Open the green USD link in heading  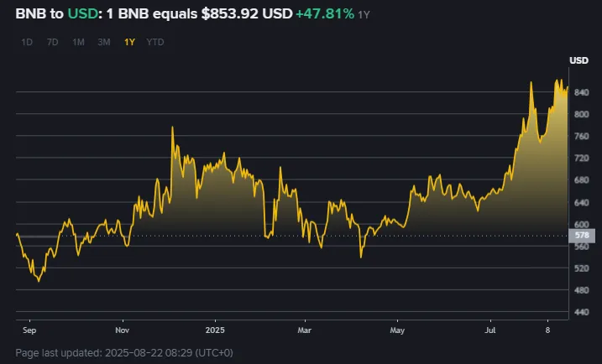[x=83, y=13]
